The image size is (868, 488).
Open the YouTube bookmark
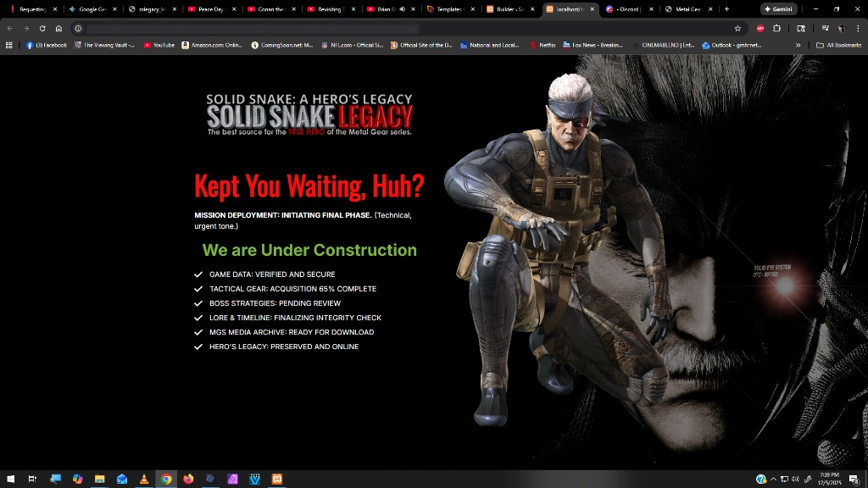159,46
